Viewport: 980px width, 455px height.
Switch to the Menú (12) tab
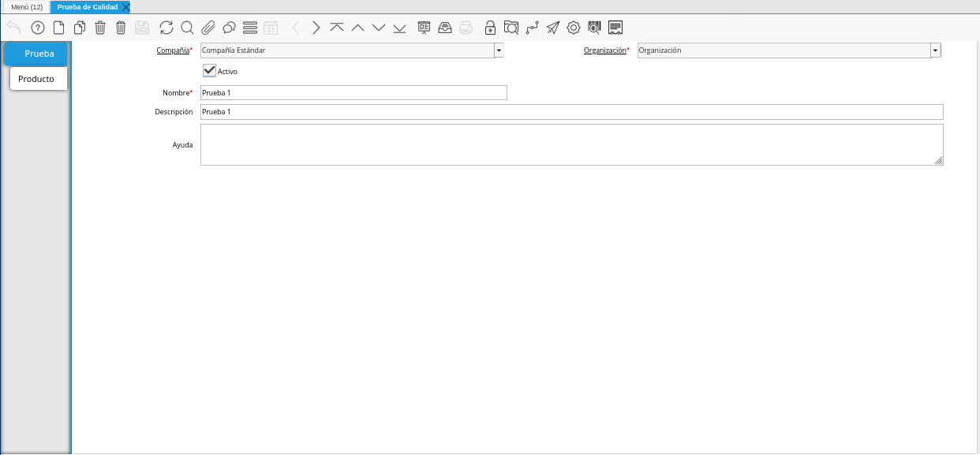click(27, 6)
